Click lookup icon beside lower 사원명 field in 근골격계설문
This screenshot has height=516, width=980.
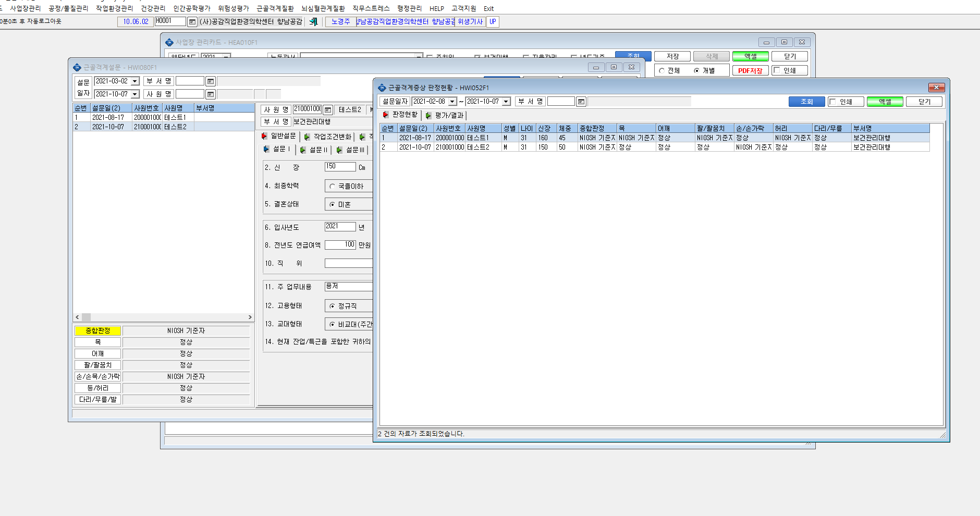pos(210,94)
